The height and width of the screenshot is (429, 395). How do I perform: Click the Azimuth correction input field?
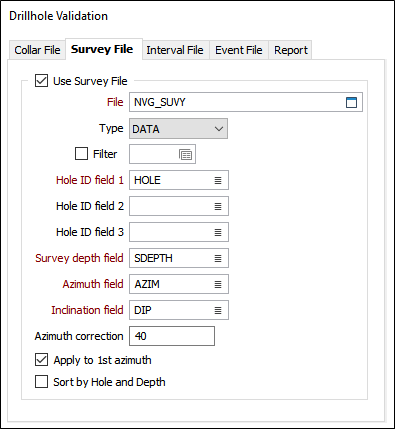[x=172, y=336]
